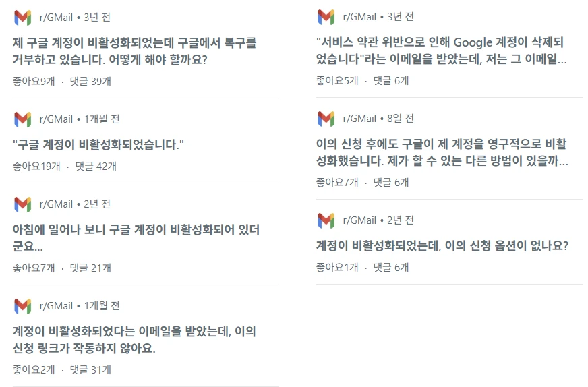Viewport: 588px width, 387px height.
Task: Open post '아침에 일어나 보니 구글 계정이'
Action: coord(135,238)
